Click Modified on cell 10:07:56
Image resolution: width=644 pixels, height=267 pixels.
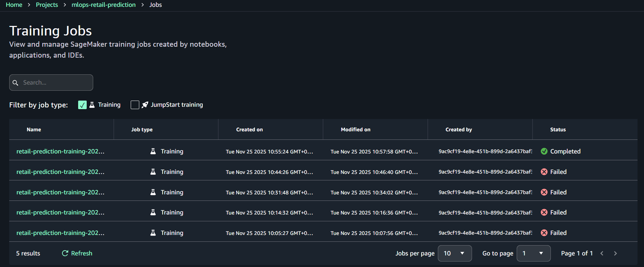pos(374,233)
